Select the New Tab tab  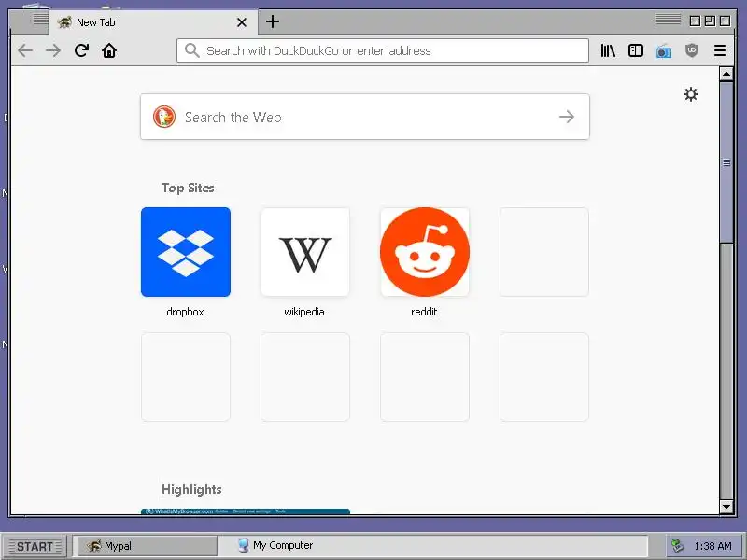[152, 22]
